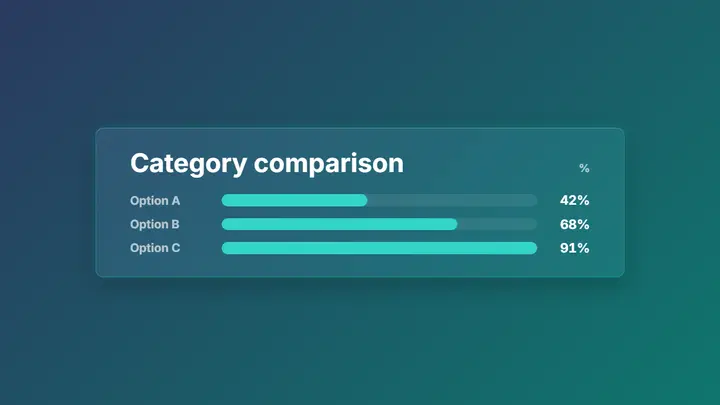
Task: Click the "%" unit label above values
Action: [584, 169]
